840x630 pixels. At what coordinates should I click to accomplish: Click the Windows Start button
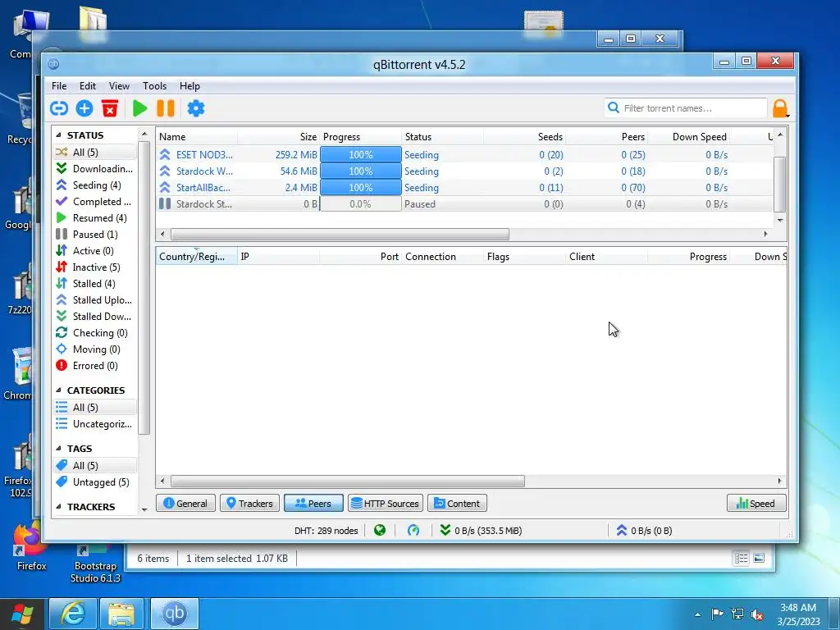click(x=22, y=614)
